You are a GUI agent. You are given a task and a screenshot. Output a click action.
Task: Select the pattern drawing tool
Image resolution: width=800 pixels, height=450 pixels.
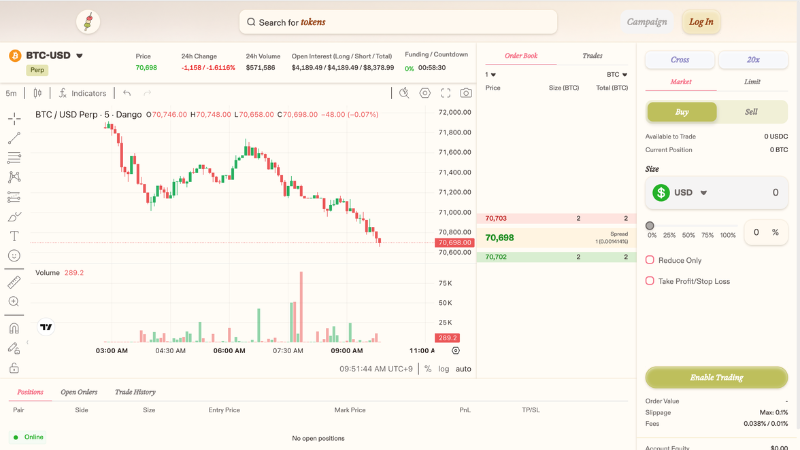[x=14, y=177]
